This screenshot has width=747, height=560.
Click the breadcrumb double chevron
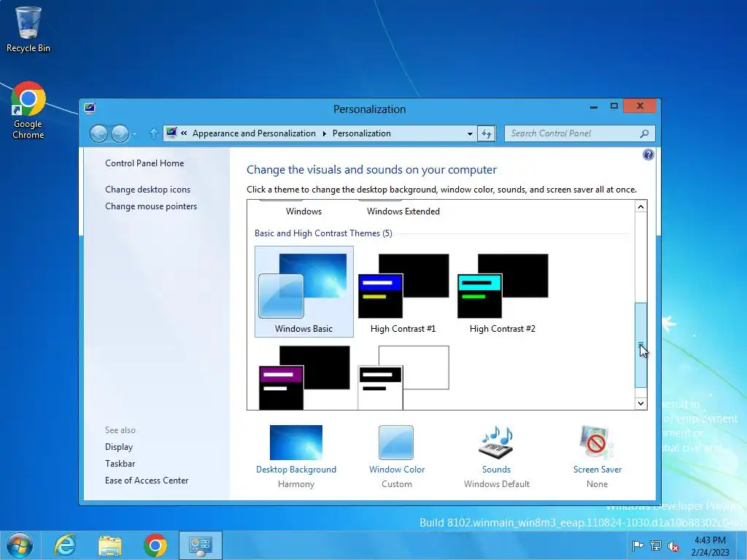coord(184,133)
